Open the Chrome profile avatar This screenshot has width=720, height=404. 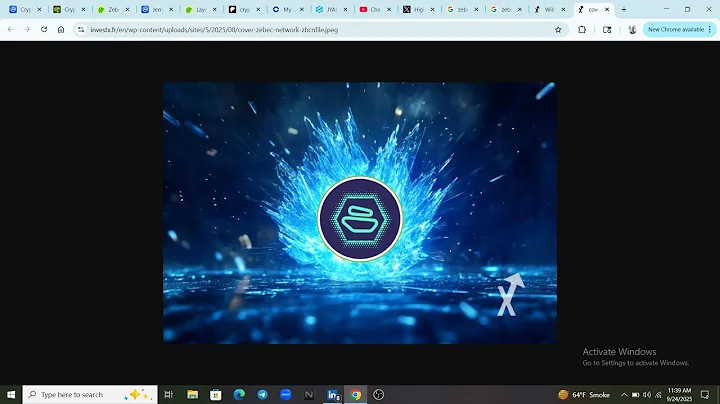pyautogui.click(x=632, y=29)
